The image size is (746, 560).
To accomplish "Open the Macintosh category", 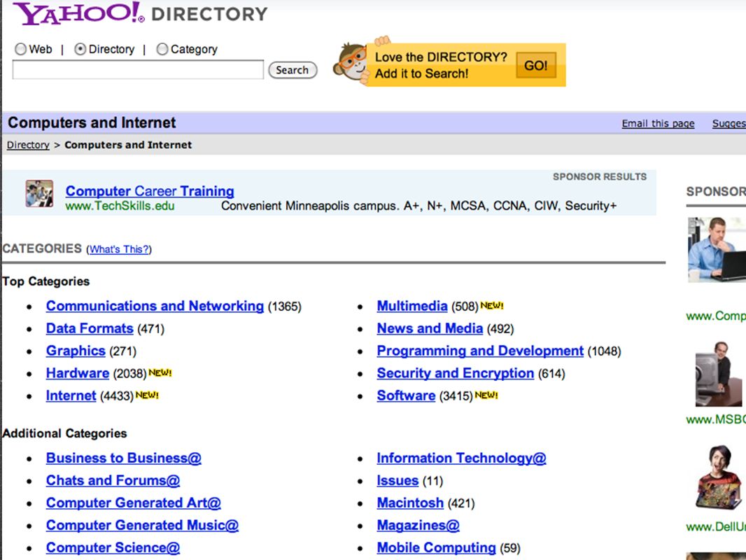I will pyautogui.click(x=410, y=503).
